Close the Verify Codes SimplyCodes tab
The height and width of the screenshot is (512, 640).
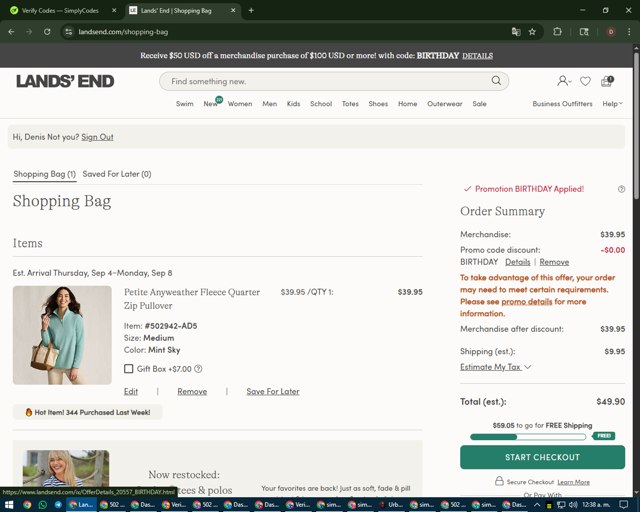tap(114, 11)
